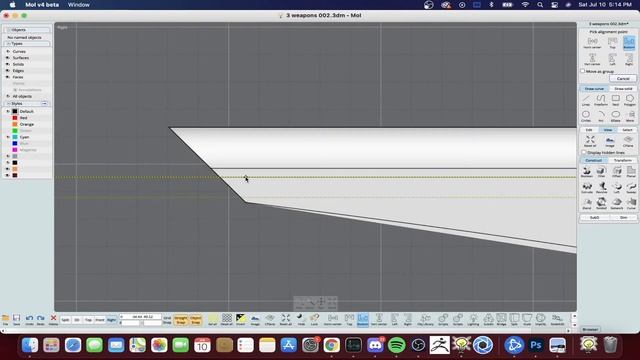Switch to the Draw curve tab

[594, 89]
